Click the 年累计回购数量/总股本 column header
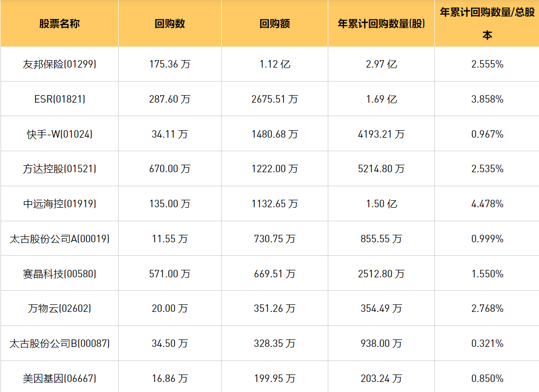 pyautogui.click(x=487, y=24)
